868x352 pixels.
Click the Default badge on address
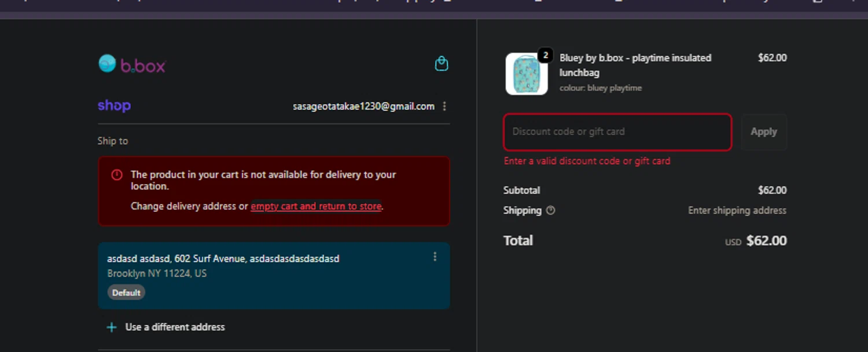pyautogui.click(x=126, y=292)
